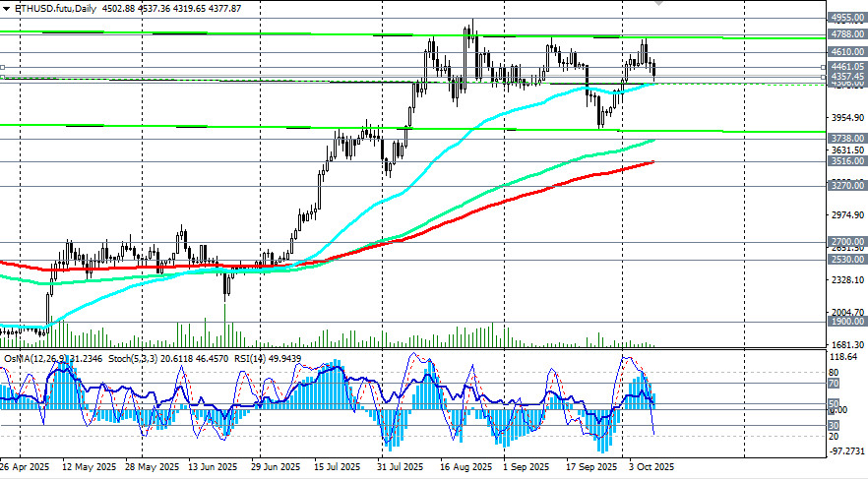Click the right handle of the 4357.45 line

pyautogui.click(x=822, y=77)
